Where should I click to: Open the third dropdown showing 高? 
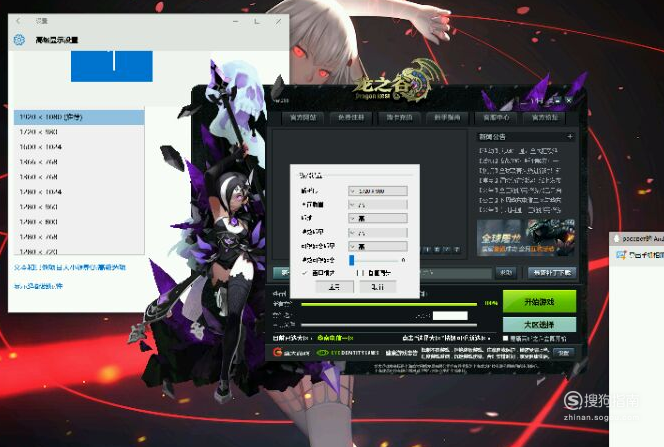coord(378,218)
